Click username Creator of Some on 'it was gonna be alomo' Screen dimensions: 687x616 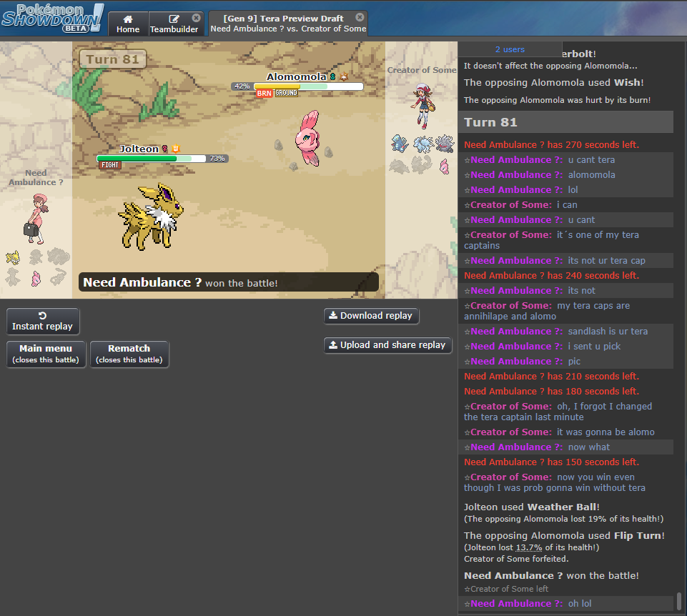(x=510, y=432)
